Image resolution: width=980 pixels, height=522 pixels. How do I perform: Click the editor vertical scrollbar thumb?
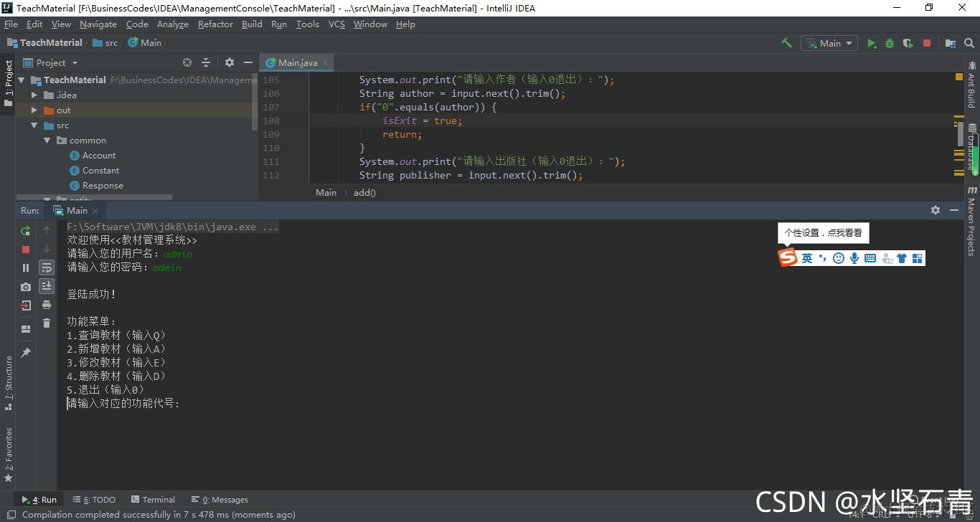pyautogui.click(x=961, y=134)
